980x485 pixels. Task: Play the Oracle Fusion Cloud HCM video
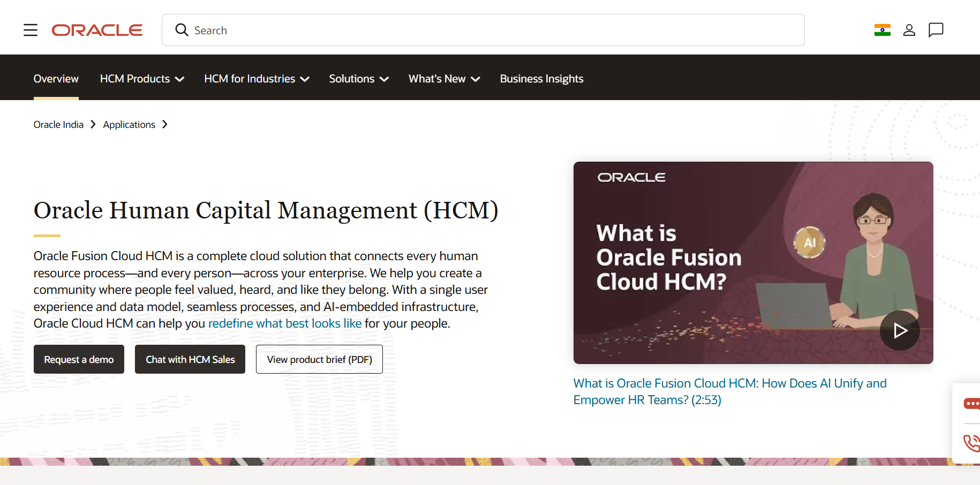(x=900, y=331)
